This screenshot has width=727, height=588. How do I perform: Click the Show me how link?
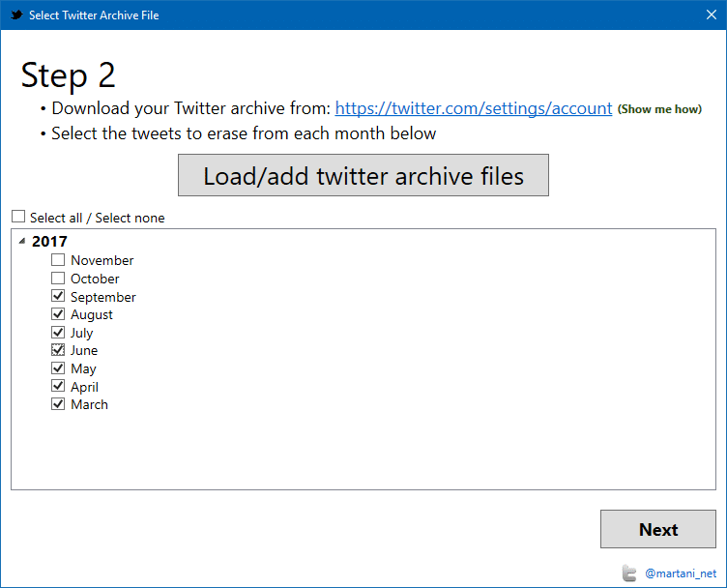click(x=659, y=109)
